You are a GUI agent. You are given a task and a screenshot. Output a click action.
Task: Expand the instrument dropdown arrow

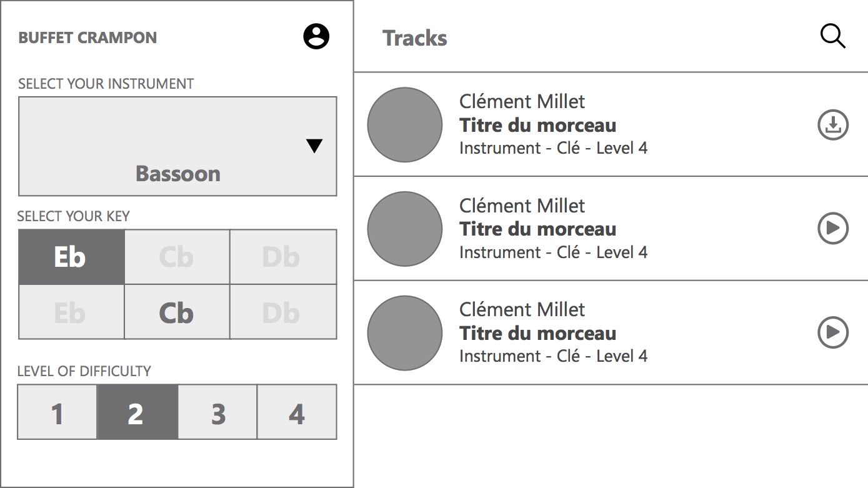314,146
